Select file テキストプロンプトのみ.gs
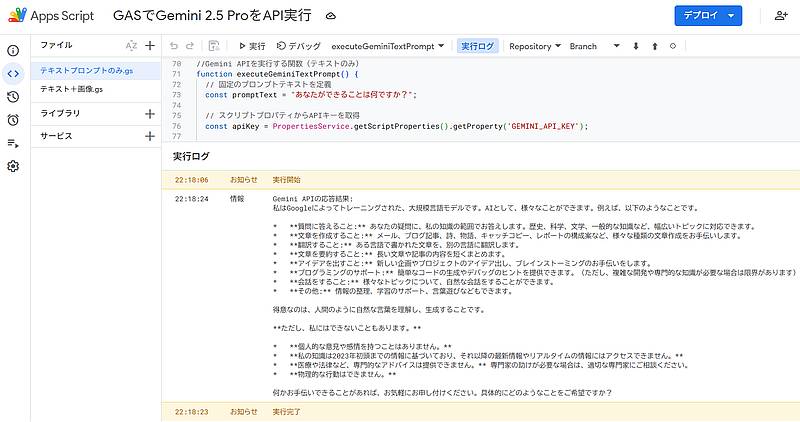800x422 pixels. [96, 70]
